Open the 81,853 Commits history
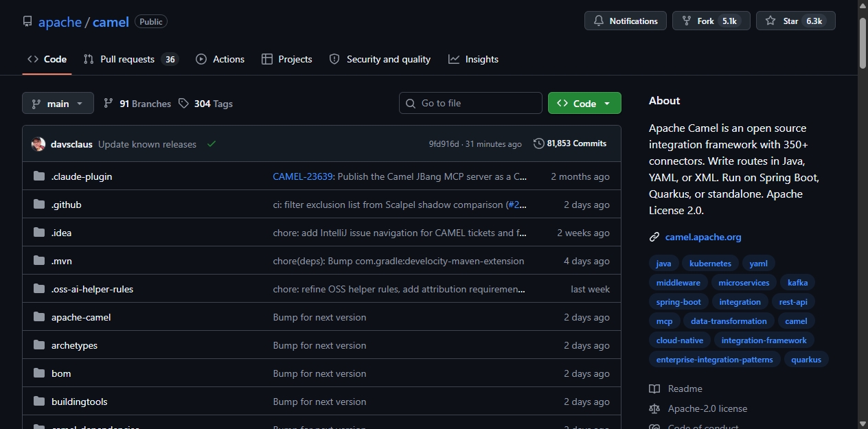Image resolution: width=868 pixels, height=429 pixels. click(x=570, y=143)
